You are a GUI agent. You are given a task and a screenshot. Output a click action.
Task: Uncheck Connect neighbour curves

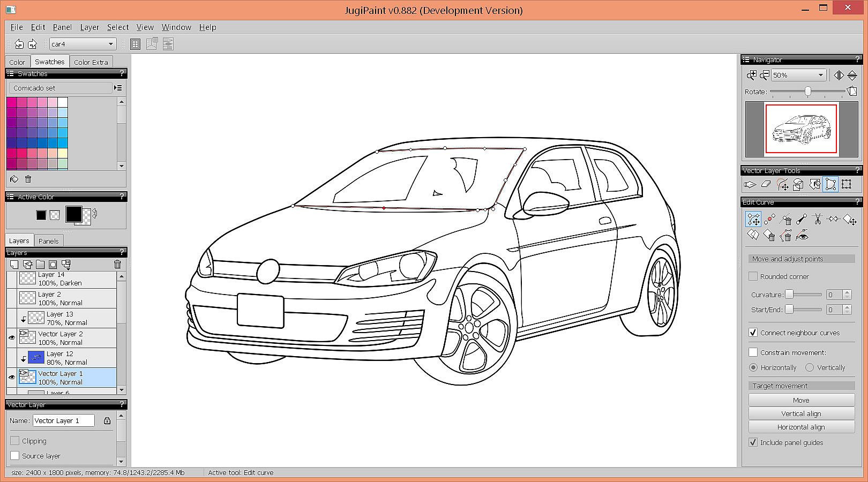click(x=753, y=333)
